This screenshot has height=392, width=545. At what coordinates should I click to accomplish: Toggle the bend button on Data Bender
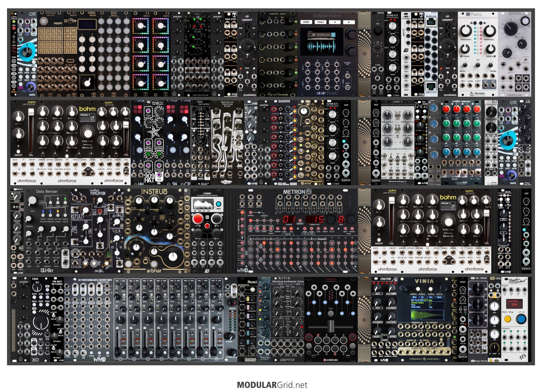tap(43, 215)
